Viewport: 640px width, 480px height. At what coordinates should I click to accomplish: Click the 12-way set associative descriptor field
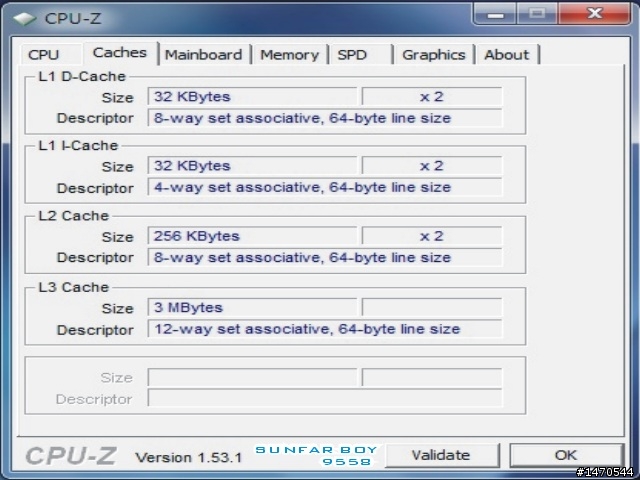325,329
